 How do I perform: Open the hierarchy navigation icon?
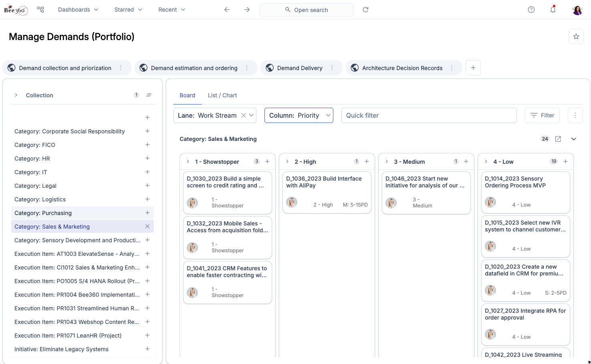click(40, 10)
